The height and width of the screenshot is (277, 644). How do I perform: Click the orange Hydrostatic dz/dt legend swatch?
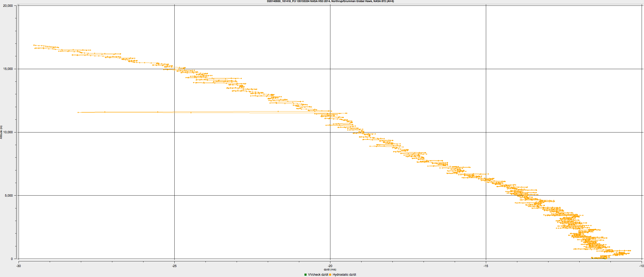(330, 275)
